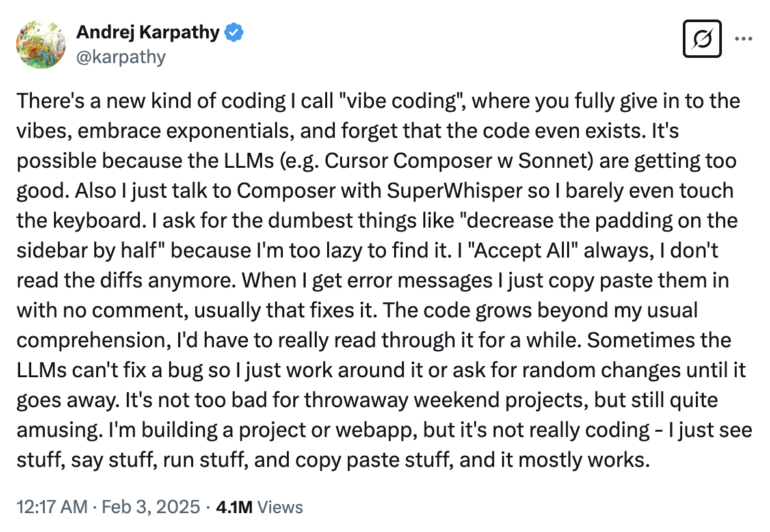
Task: Click the blue verified checkmark badge
Action: pyautogui.click(x=233, y=33)
